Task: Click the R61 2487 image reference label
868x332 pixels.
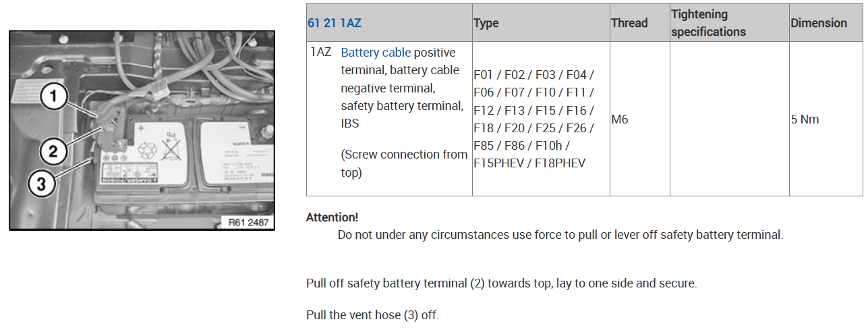Action: pyautogui.click(x=248, y=223)
